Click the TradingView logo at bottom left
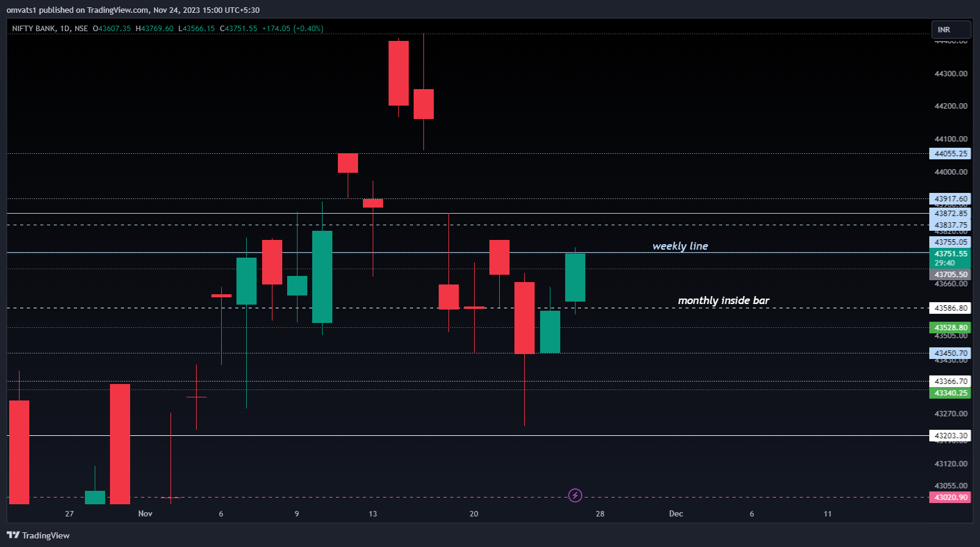 (x=38, y=535)
